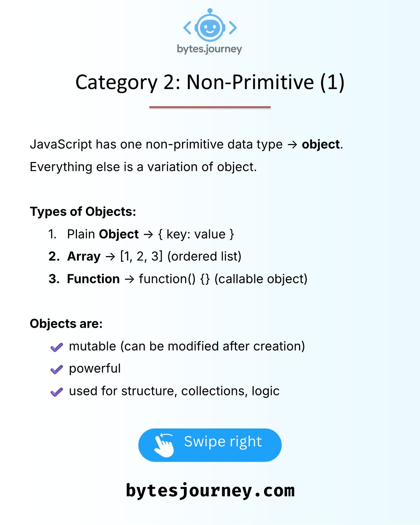Click the red underline below the title
Screen dimensions: 420x525
[210, 107]
